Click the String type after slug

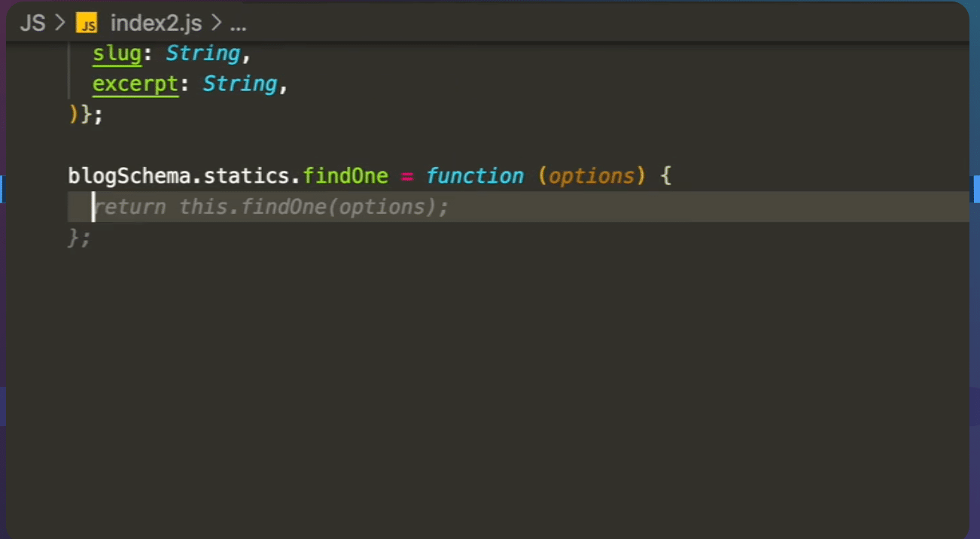coord(202,53)
